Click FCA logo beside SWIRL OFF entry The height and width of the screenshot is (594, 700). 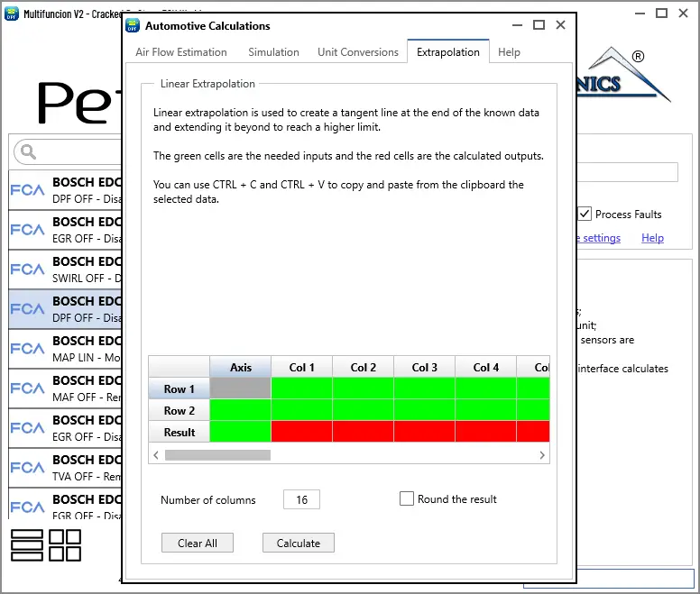tap(27, 270)
